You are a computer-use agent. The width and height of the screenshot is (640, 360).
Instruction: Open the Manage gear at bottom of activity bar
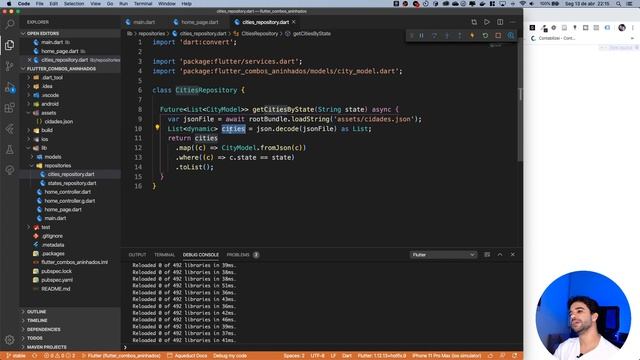[x=9, y=340]
